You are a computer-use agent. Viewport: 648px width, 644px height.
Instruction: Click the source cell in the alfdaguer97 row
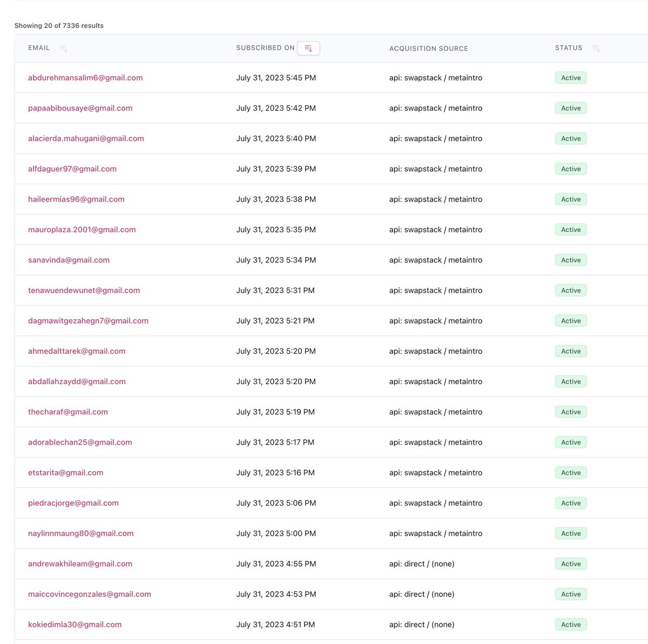[436, 169]
